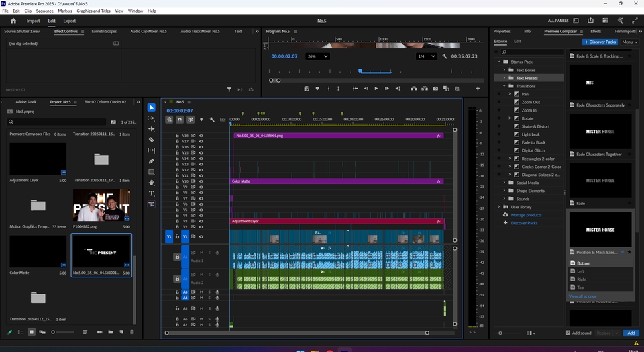Select the Zoom Out transition item

pos(531,102)
